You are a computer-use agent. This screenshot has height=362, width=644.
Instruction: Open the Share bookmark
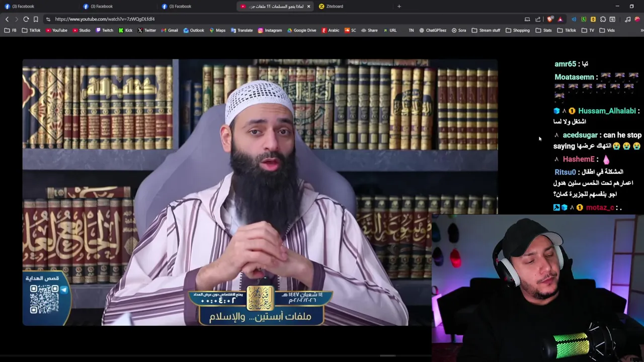click(369, 30)
